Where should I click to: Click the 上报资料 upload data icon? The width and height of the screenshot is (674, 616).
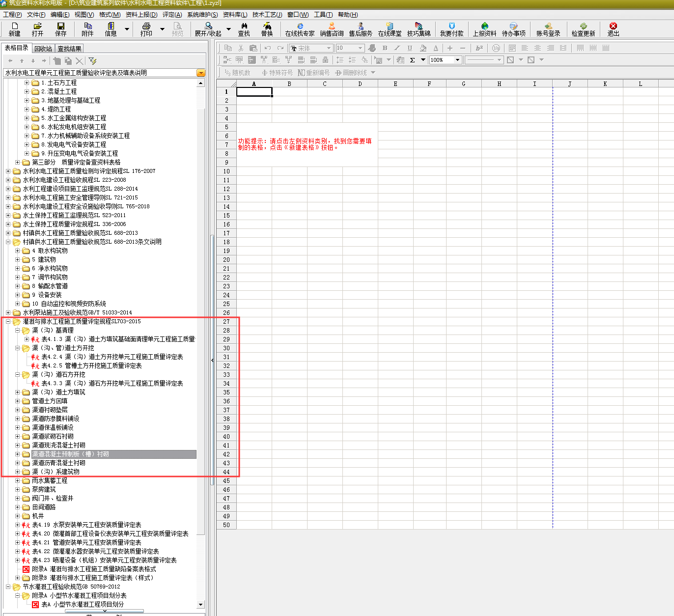point(484,29)
